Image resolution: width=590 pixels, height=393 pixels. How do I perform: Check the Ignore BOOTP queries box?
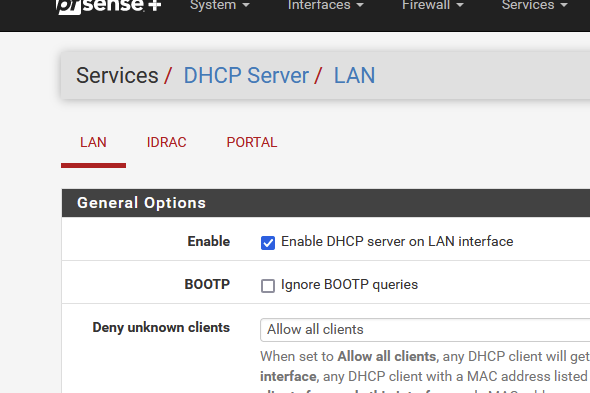[x=268, y=286]
